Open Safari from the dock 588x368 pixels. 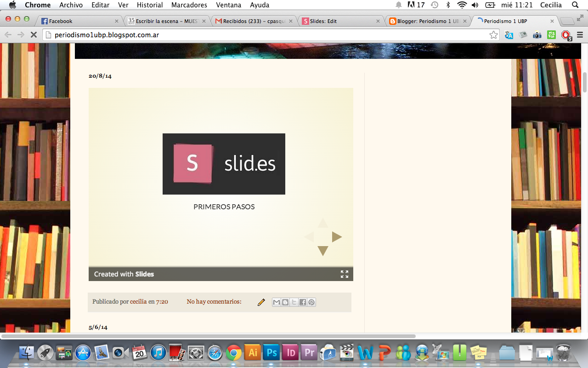[x=215, y=353]
